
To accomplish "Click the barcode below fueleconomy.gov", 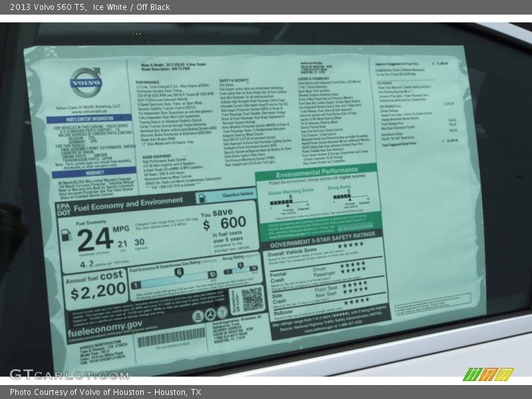I will (x=171, y=338).
